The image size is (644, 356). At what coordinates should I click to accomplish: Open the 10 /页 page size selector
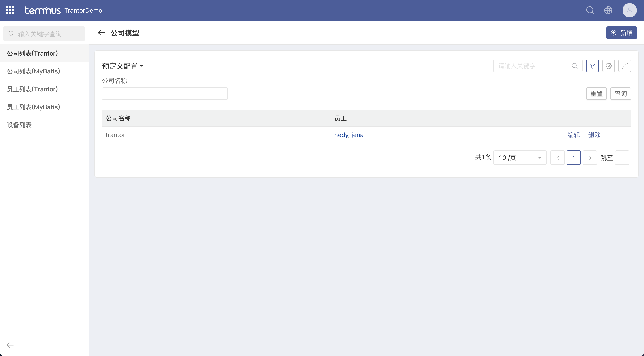(x=520, y=158)
